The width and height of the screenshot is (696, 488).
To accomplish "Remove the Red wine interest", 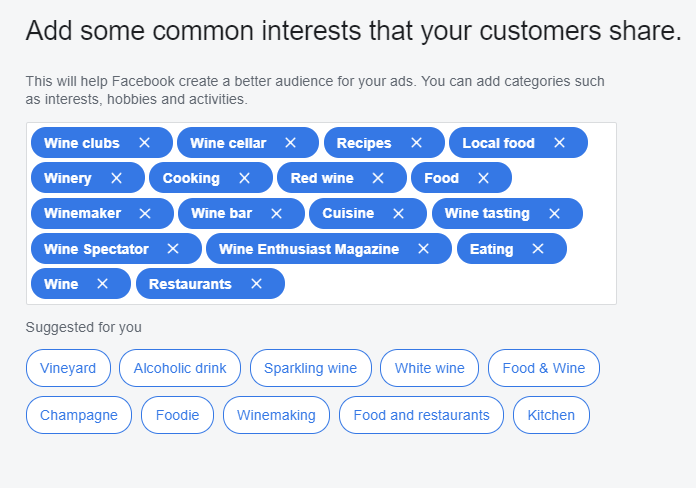I will pos(377,178).
